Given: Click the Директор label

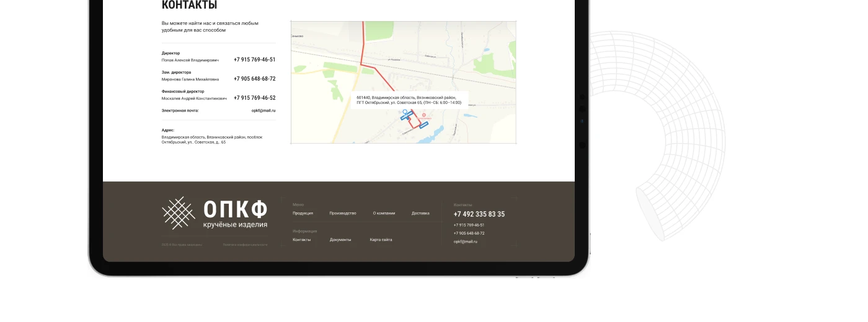Looking at the screenshot, I should [x=170, y=53].
